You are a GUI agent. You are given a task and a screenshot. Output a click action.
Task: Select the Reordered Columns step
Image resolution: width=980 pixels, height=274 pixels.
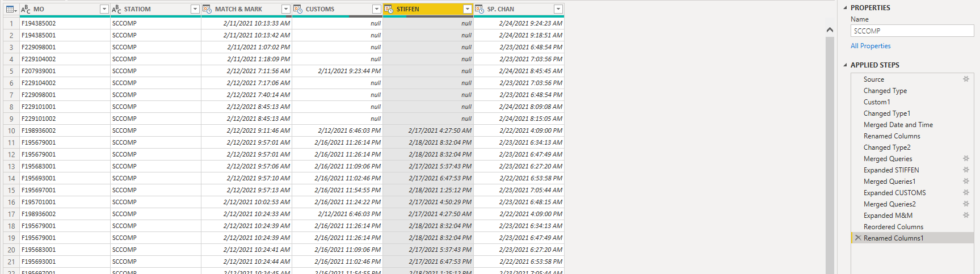[x=912, y=227]
